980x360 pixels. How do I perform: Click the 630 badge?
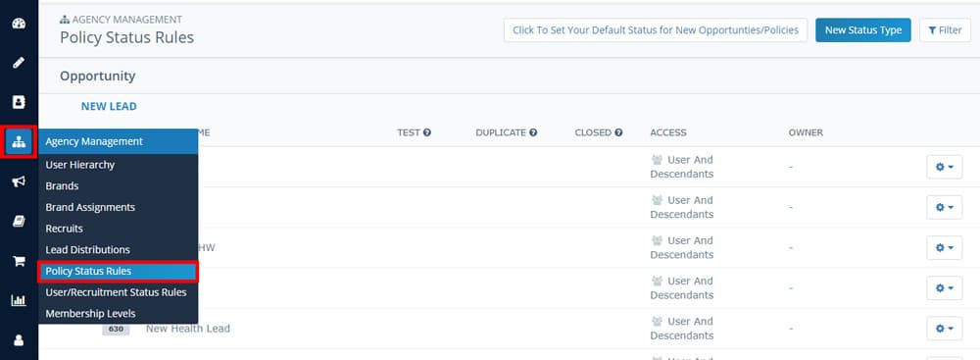pos(116,328)
